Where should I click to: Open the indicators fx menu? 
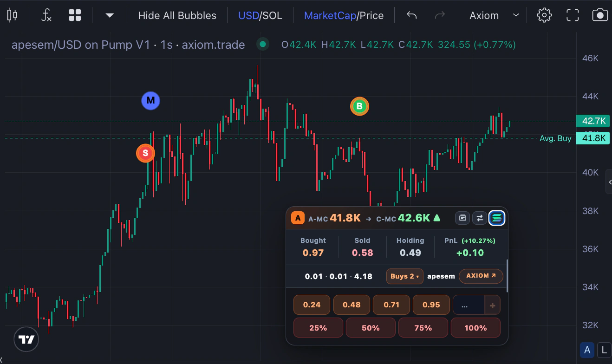tap(46, 15)
